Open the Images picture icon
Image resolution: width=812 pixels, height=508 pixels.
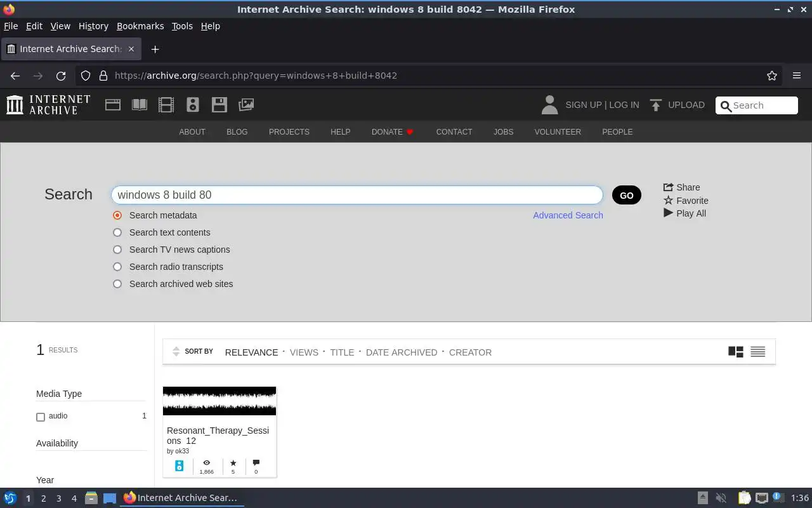point(246,105)
